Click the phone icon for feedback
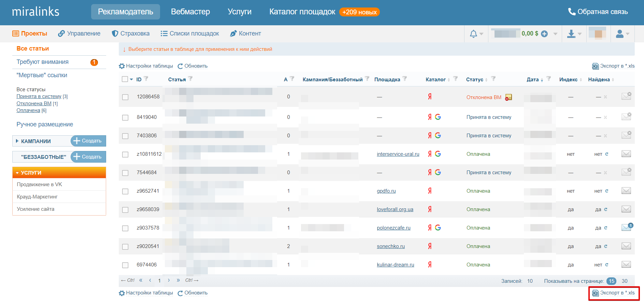This screenshot has height=303, width=644. click(572, 12)
